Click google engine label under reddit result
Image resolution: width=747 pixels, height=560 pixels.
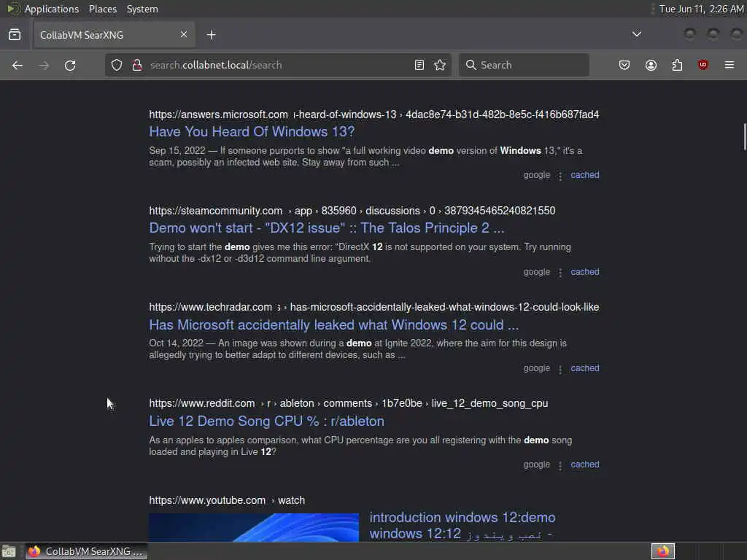(536, 464)
